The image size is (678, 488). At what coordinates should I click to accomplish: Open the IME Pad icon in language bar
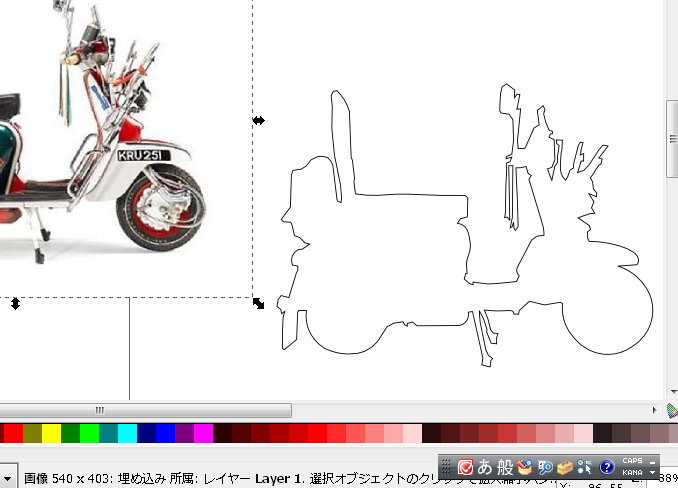click(x=524, y=467)
